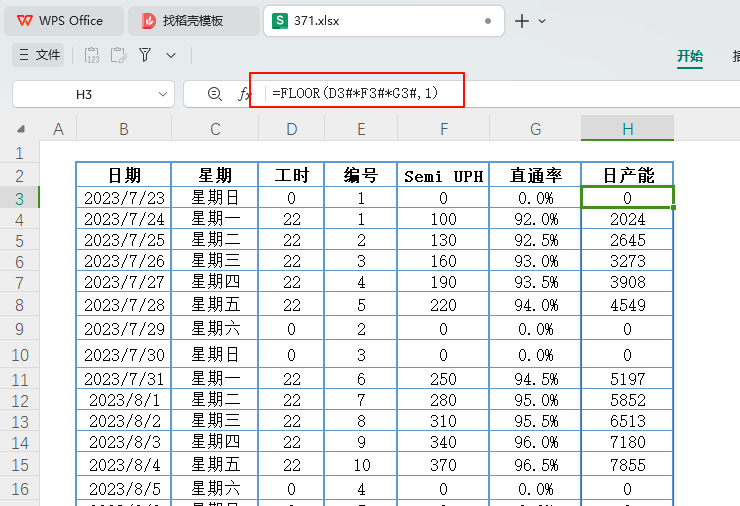Click the Semi UPH value 130
This screenshot has width=740, height=506.
(x=444, y=240)
